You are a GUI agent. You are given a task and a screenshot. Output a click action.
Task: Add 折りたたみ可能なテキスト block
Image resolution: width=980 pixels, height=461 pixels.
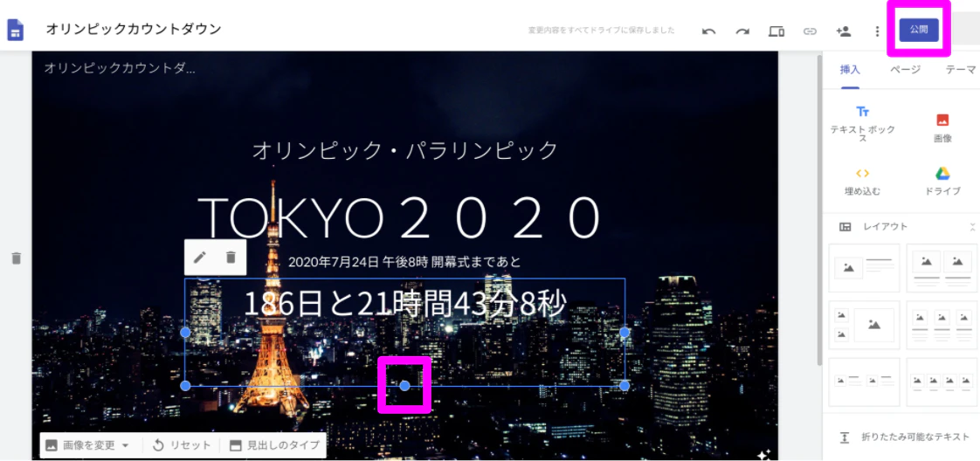[x=904, y=437]
